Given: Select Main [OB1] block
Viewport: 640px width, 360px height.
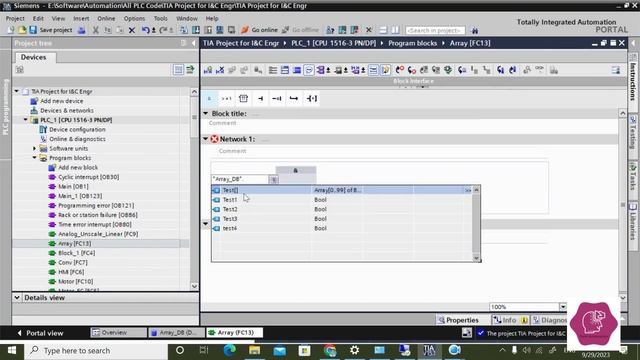Looking at the screenshot, I should (x=73, y=187).
